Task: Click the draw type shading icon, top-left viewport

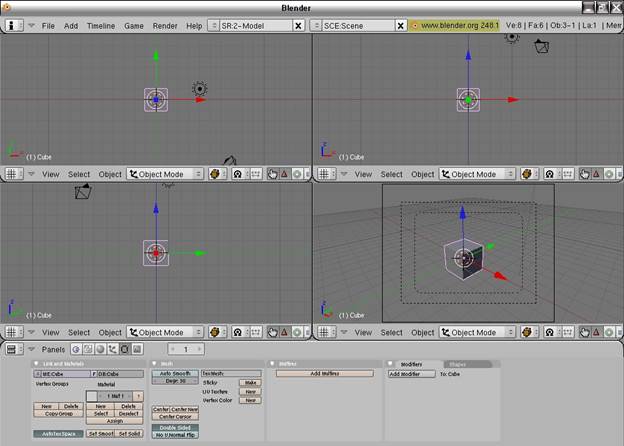Action: pos(215,174)
